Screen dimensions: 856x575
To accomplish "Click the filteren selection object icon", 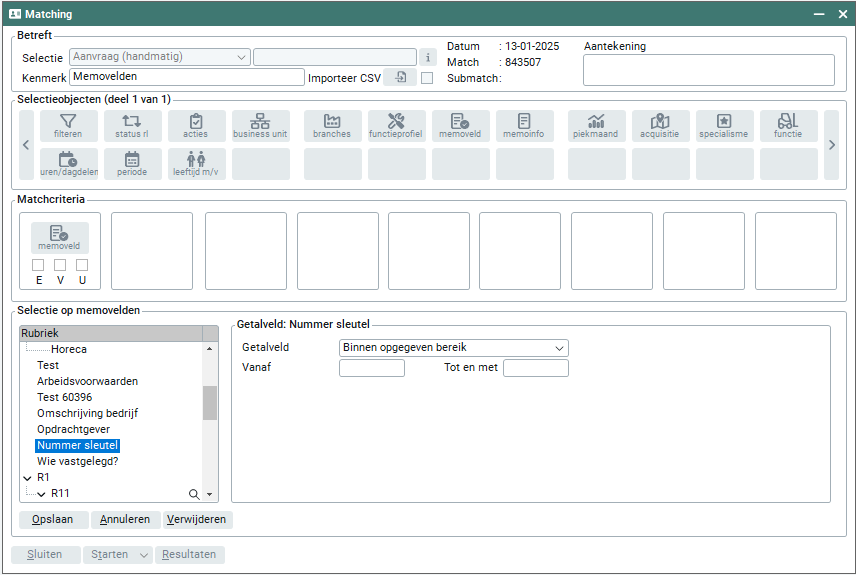I will click(x=69, y=126).
